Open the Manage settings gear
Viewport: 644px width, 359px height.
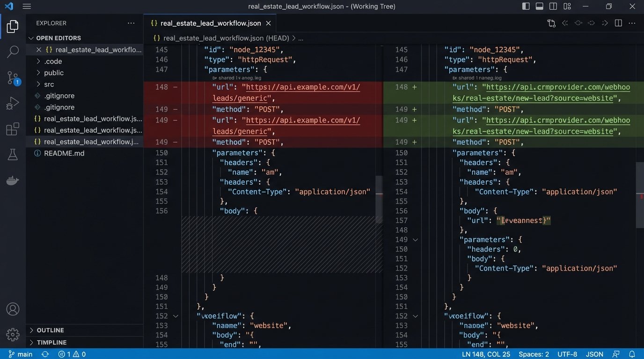13,334
